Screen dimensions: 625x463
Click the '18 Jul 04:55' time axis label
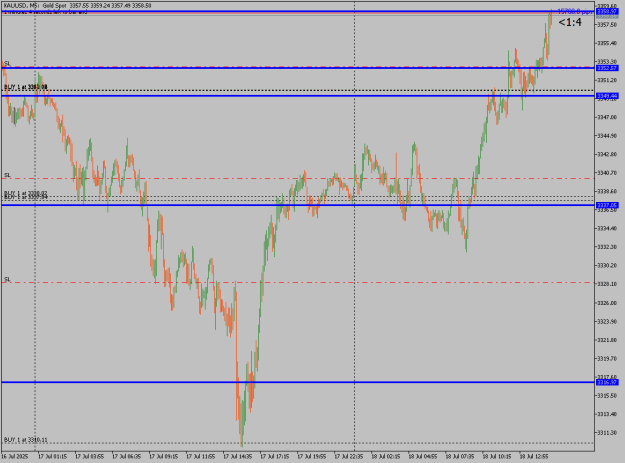point(423,456)
